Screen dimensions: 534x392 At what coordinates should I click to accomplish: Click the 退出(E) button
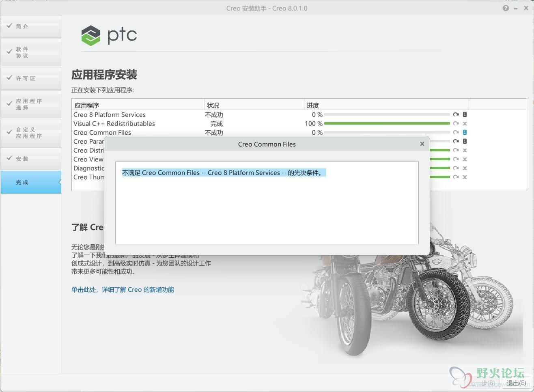pos(516,383)
